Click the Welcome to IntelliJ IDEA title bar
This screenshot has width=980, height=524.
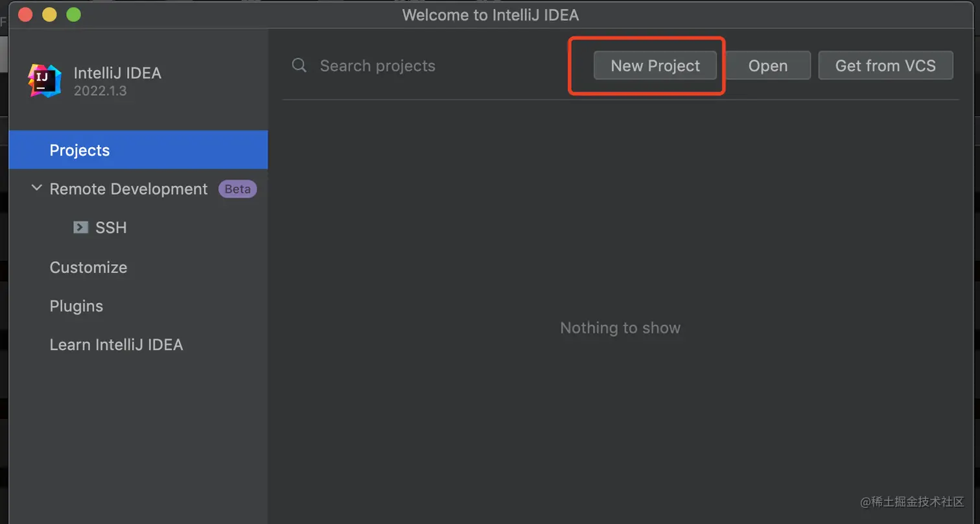click(x=490, y=14)
